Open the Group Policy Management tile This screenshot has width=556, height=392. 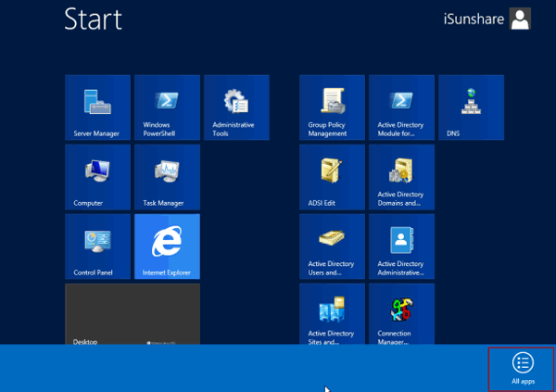(333, 107)
